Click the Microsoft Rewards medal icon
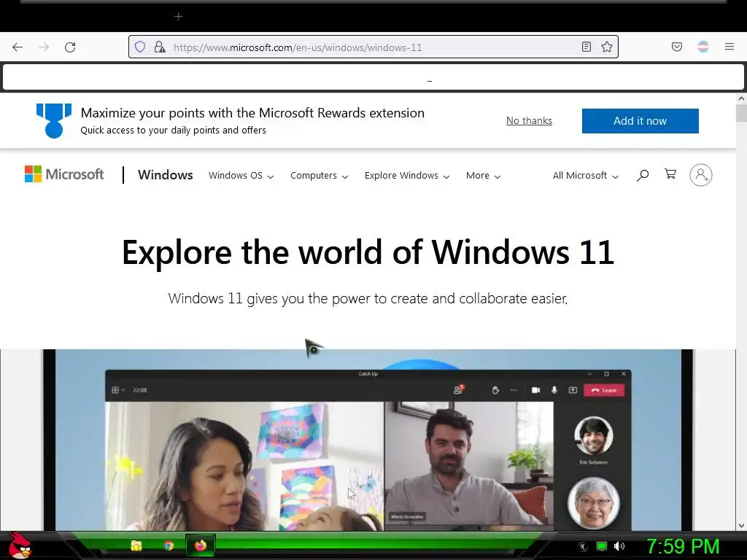Image resolution: width=747 pixels, height=560 pixels. 54,120
